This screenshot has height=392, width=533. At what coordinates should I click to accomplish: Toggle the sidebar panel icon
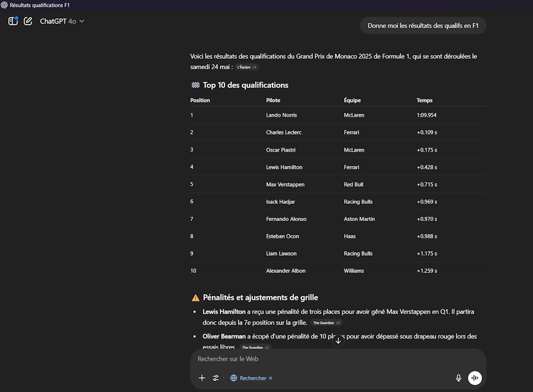point(13,21)
